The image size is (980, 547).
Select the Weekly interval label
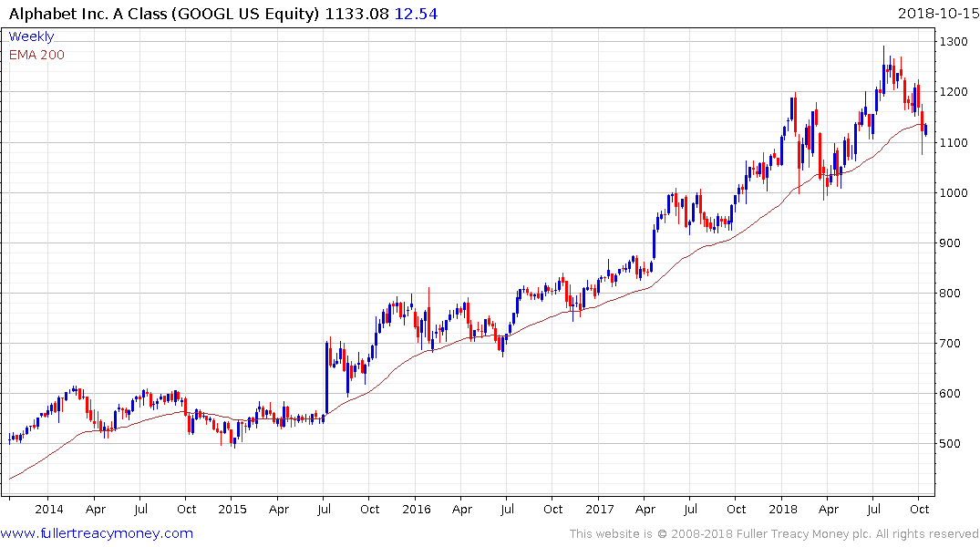pos(31,36)
